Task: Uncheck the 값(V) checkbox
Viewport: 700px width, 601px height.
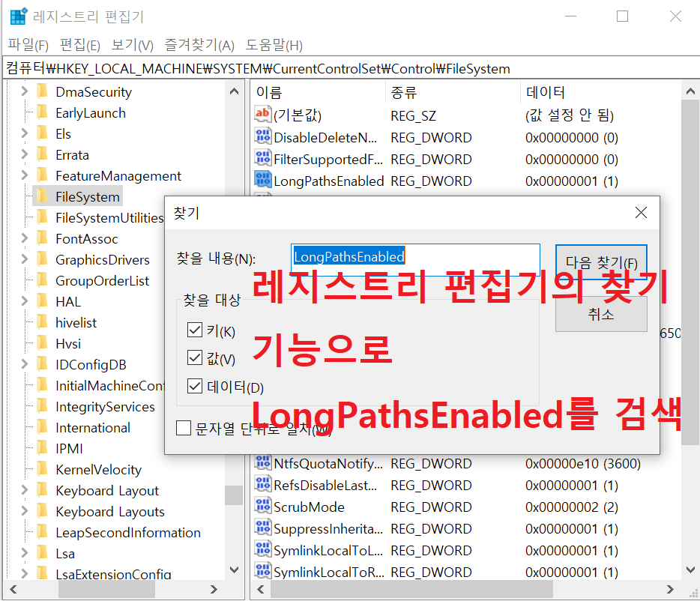Action: [x=195, y=357]
